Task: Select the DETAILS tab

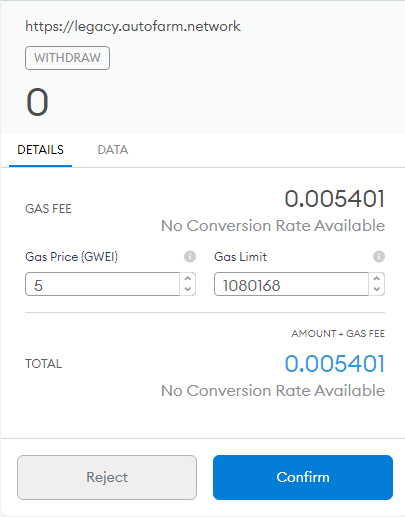Action: coord(40,150)
